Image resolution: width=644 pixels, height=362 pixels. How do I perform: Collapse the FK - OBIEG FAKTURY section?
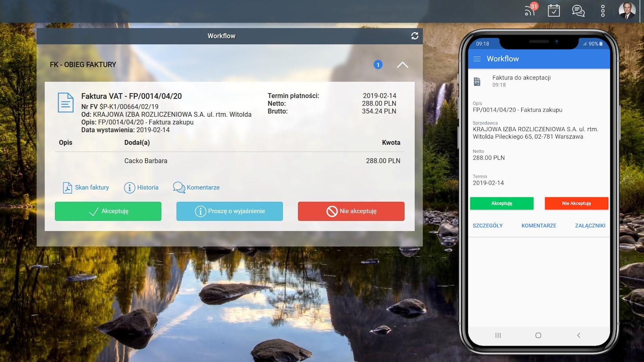coord(402,65)
